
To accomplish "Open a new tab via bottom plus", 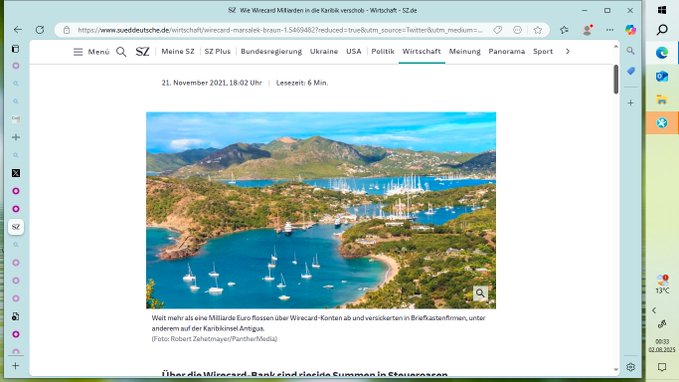I will click(16, 366).
